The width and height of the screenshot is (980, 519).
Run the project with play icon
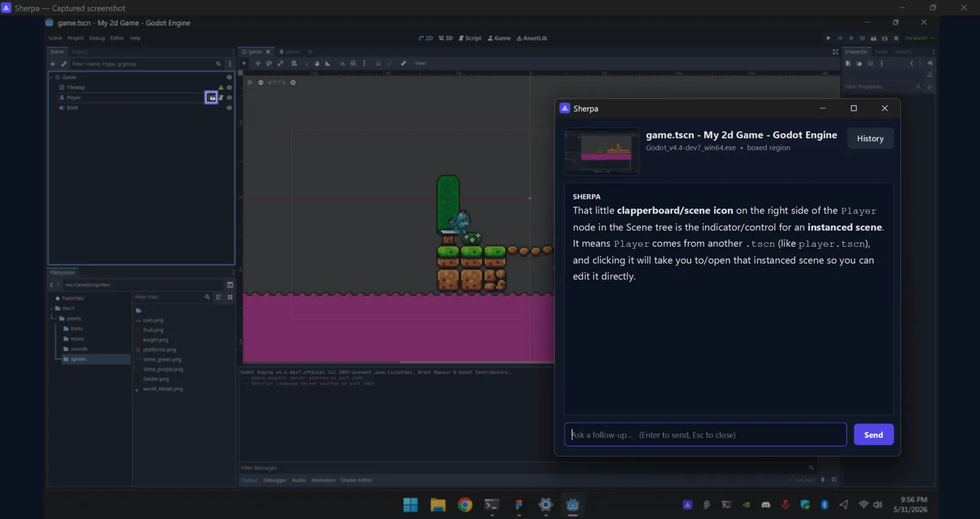(828, 38)
